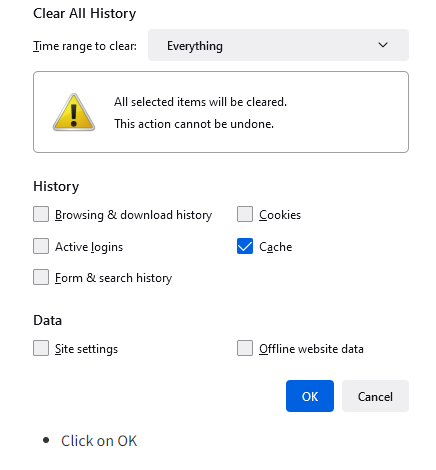436x470 pixels.
Task: Click the Offline website data label
Action: pos(311,349)
